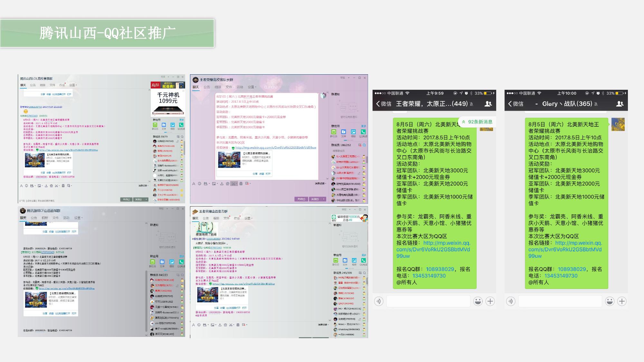This screenshot has height=362, width=644.
Task: Click 借呗借款10000元 ad in 王者荣耀山西官方群
Action: coord(350,218)
